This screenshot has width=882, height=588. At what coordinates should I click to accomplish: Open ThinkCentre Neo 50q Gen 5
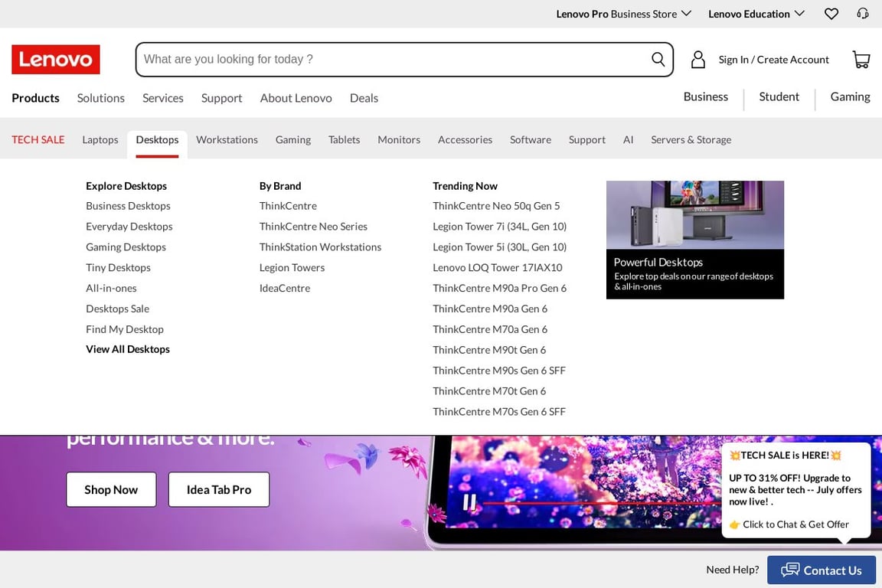point(496,206)
